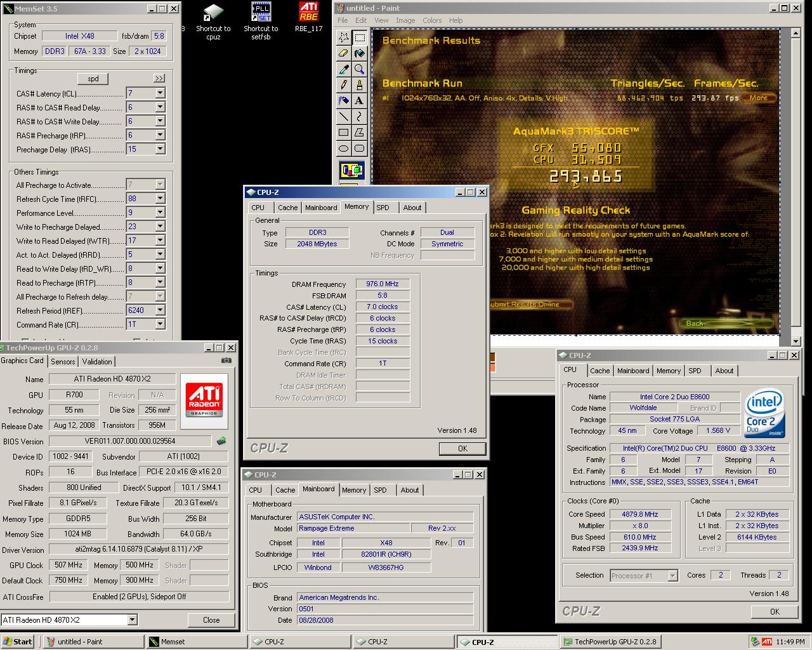Select the Airbrush spray can tool

pos(343,100)
